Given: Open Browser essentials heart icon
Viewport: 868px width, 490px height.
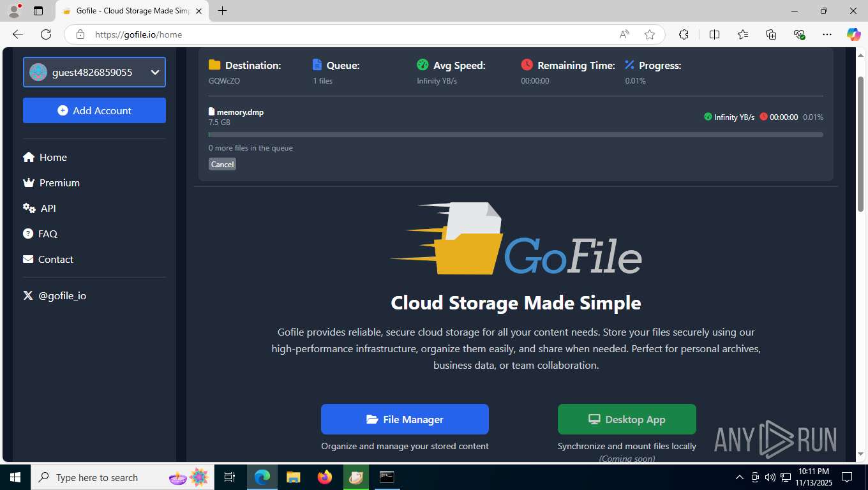Looking at the screenshot, I should [799, 34].
